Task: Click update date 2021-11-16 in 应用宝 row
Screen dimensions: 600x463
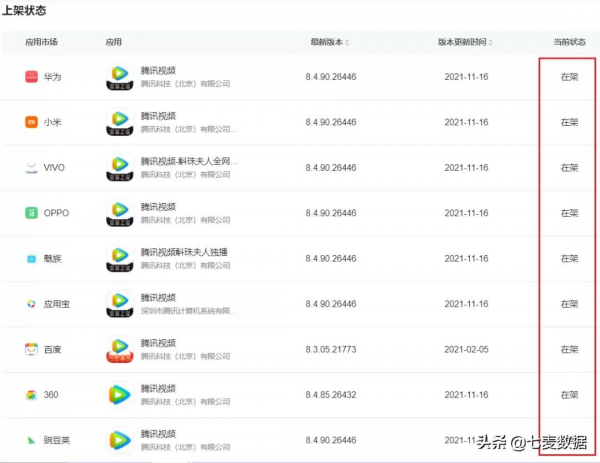Action: [466, 304]
